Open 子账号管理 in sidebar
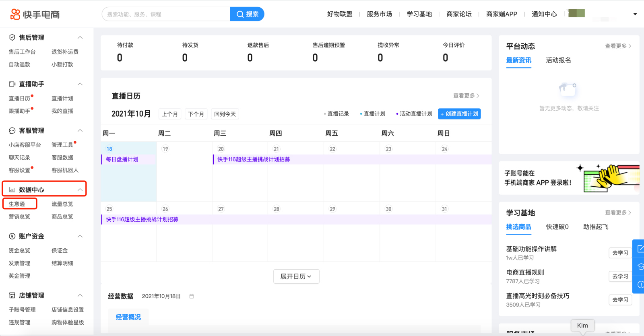The image size is (644, 336). (x=22, y=310)
